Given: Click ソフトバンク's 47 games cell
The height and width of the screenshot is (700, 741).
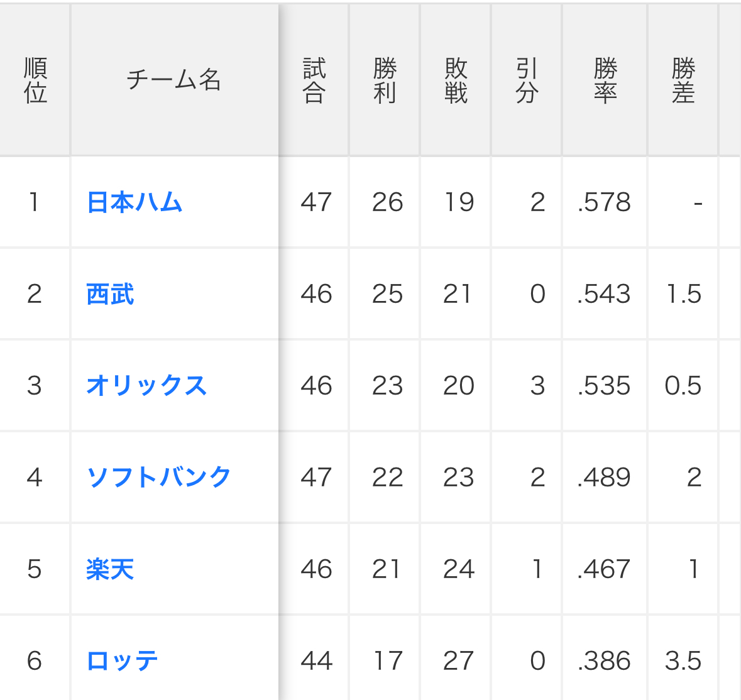Looking at the screenshot, I should (x=316, y=478).
